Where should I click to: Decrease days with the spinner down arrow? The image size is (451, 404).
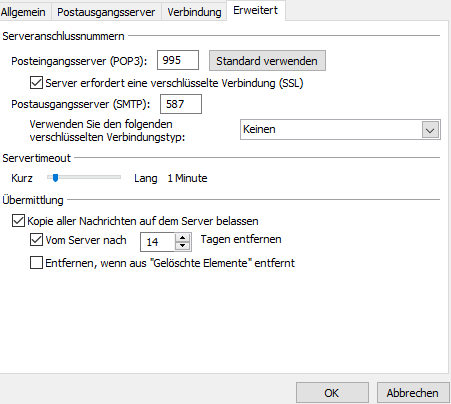coord(182,246)
